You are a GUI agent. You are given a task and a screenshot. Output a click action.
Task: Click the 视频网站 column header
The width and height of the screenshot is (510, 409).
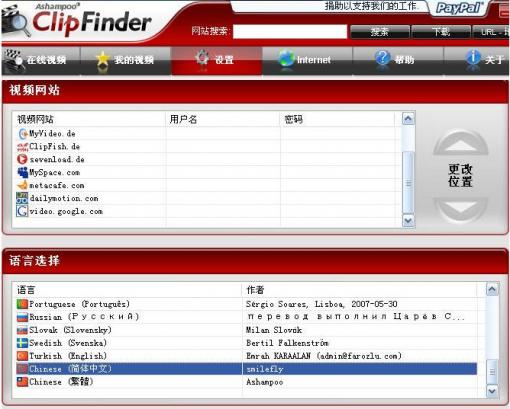click(x=89, y=119)
